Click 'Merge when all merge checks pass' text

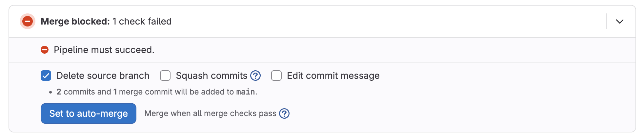(210, 113)
